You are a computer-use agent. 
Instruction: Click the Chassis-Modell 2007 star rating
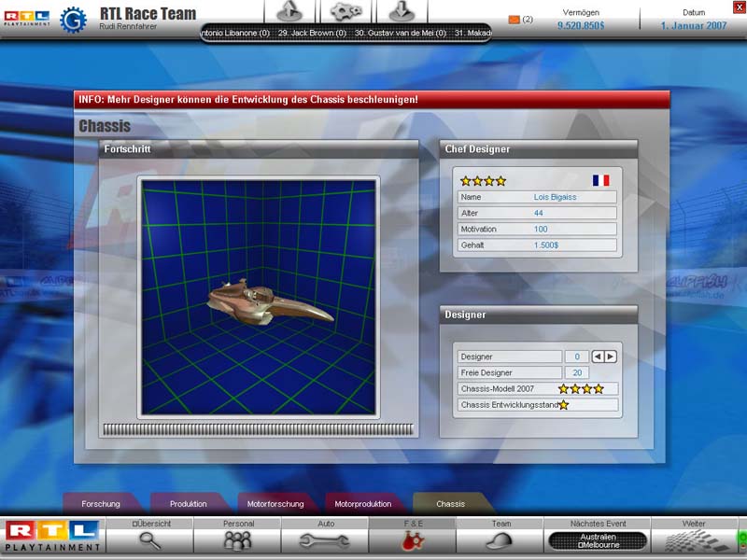pos(581,389)
